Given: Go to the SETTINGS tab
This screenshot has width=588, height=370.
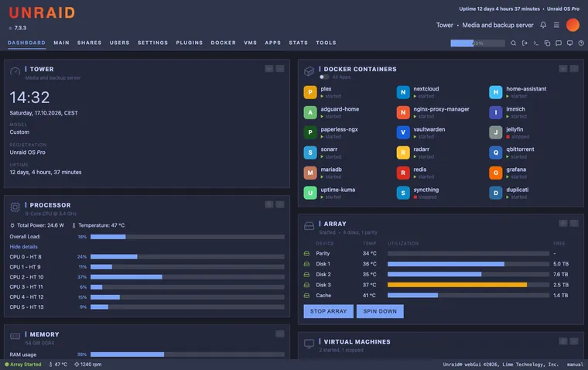Looking at the screenshot, I should [x=153, y=43].
